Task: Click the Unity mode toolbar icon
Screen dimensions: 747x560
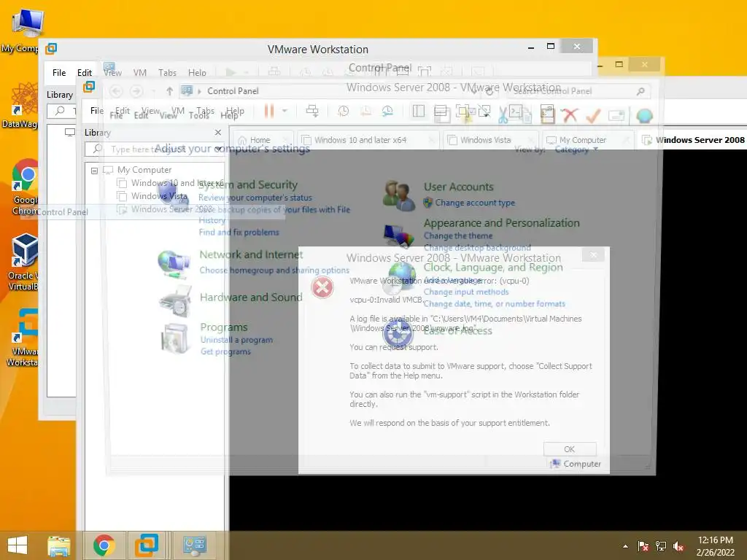Action: click(x=484, y=112)
